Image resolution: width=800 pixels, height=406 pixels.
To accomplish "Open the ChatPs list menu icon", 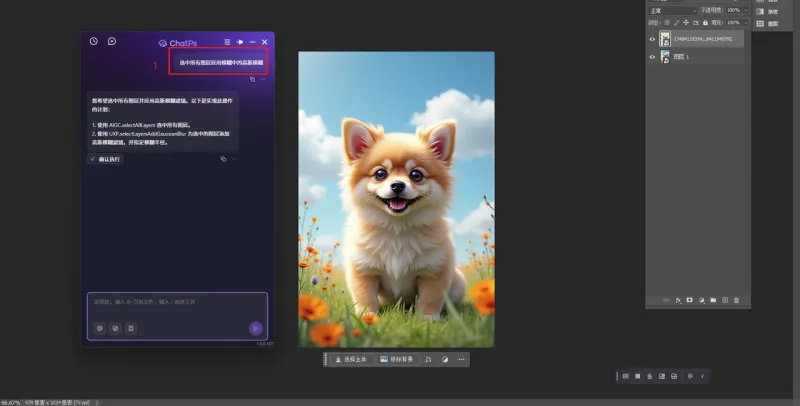I will click(x=227, y=42).
